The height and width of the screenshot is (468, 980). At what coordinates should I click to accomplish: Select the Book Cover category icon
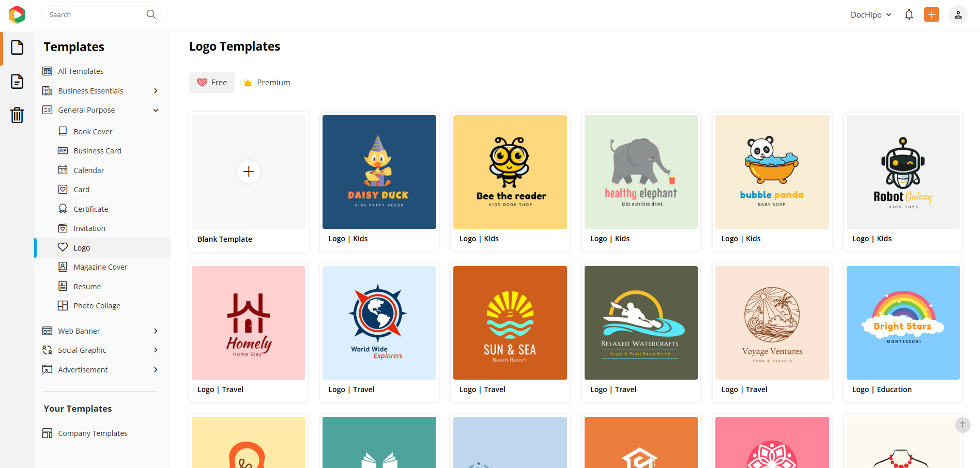click(63, 131)
